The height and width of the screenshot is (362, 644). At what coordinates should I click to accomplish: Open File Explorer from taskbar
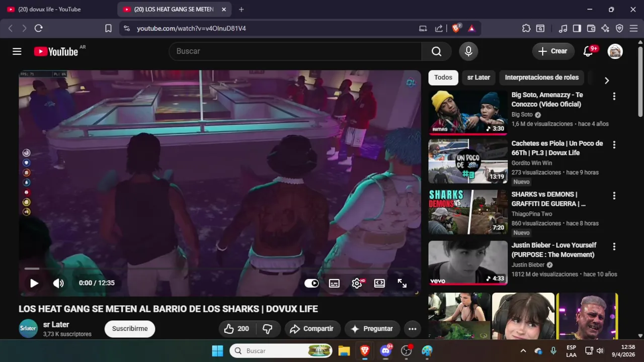[x=344, y=351]
